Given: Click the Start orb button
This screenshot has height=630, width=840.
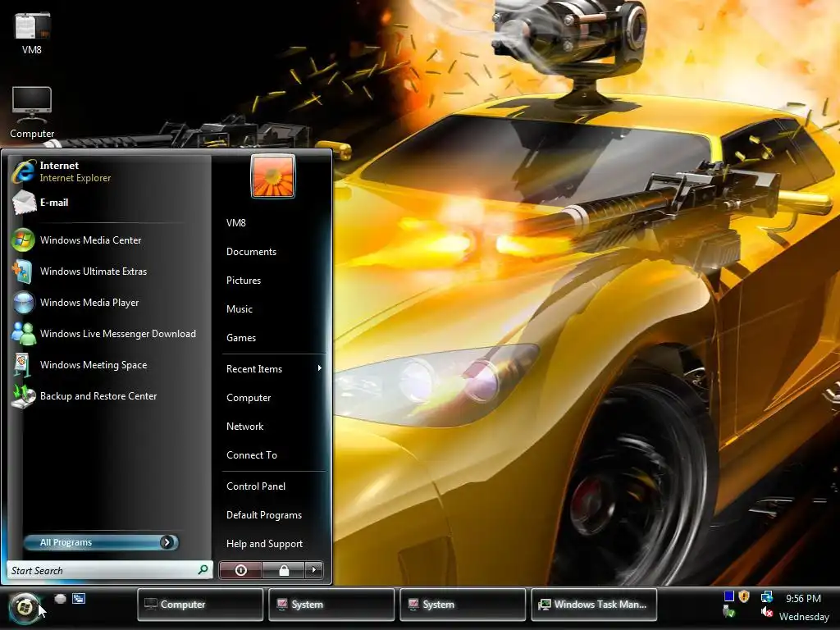Looking at the screenshot, I should pyautogui.click(x=25, y=607).
